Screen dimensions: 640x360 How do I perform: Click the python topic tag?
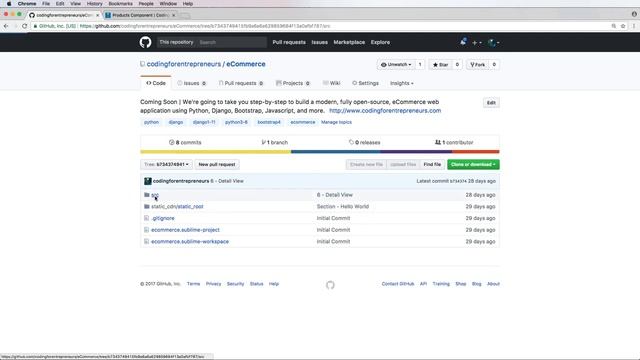[x=151, y=122]
